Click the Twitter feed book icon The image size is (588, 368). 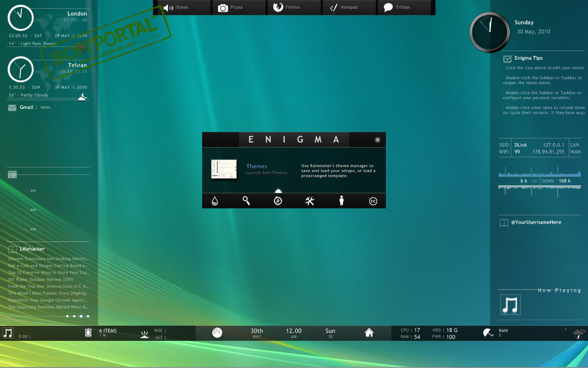(504, 223)
